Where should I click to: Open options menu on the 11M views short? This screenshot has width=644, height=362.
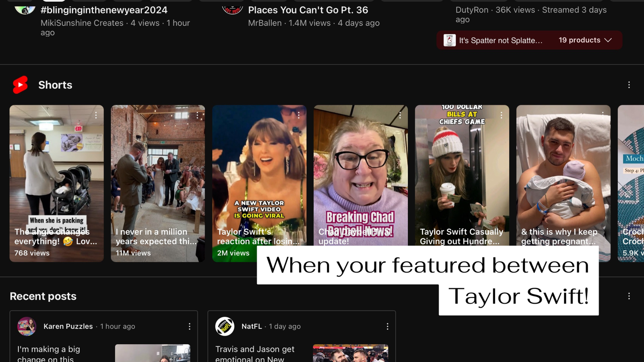coord(197,115)
